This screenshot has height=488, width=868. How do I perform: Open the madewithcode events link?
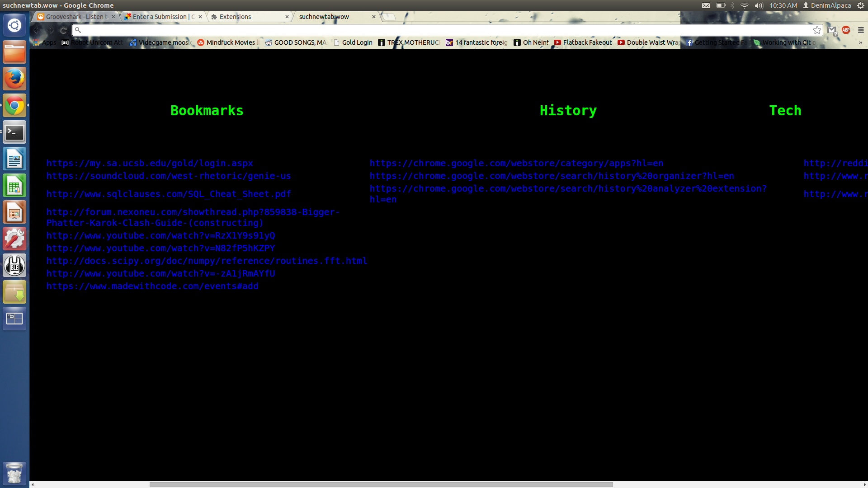click(x=152, y=286)
